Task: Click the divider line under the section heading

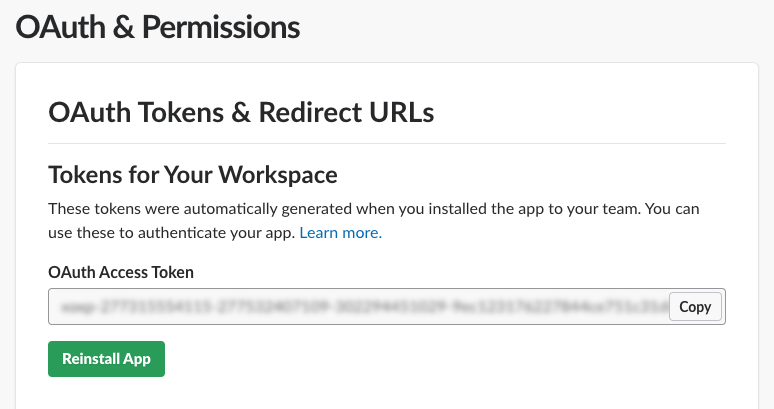Action: click(x=386, y=144)
